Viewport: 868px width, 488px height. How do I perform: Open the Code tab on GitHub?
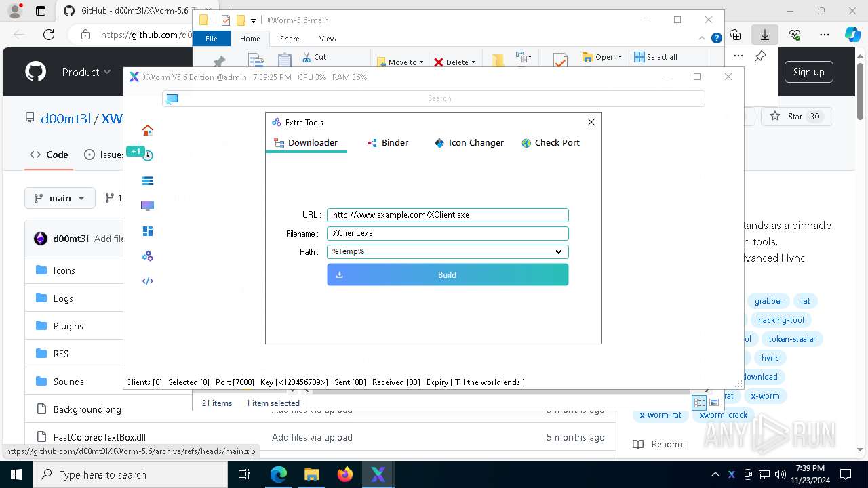(49, 155)
